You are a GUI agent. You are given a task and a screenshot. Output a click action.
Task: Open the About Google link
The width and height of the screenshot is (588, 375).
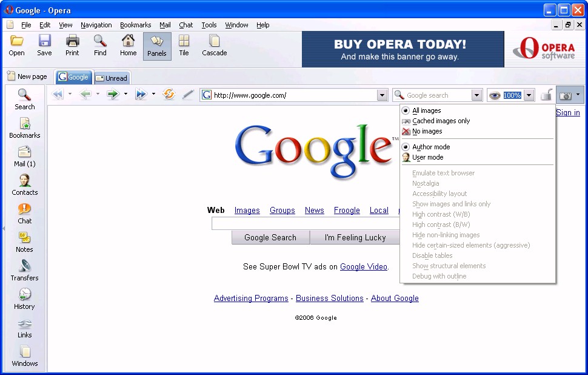(395, 298)
